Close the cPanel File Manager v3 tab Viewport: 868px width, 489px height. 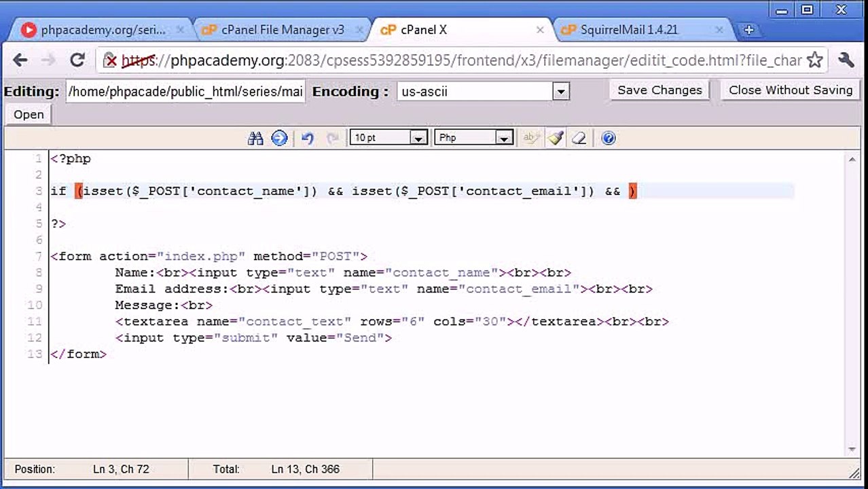click(x=359, y=30)
